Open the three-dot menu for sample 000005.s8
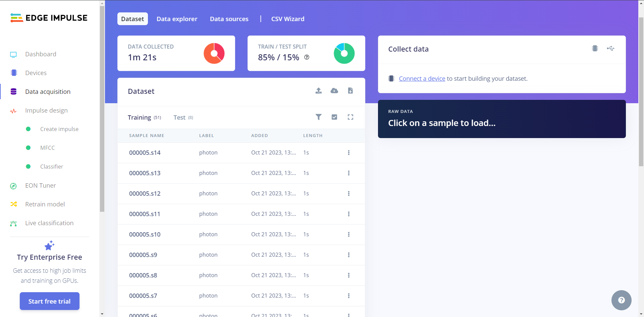 tap(348, 275)
